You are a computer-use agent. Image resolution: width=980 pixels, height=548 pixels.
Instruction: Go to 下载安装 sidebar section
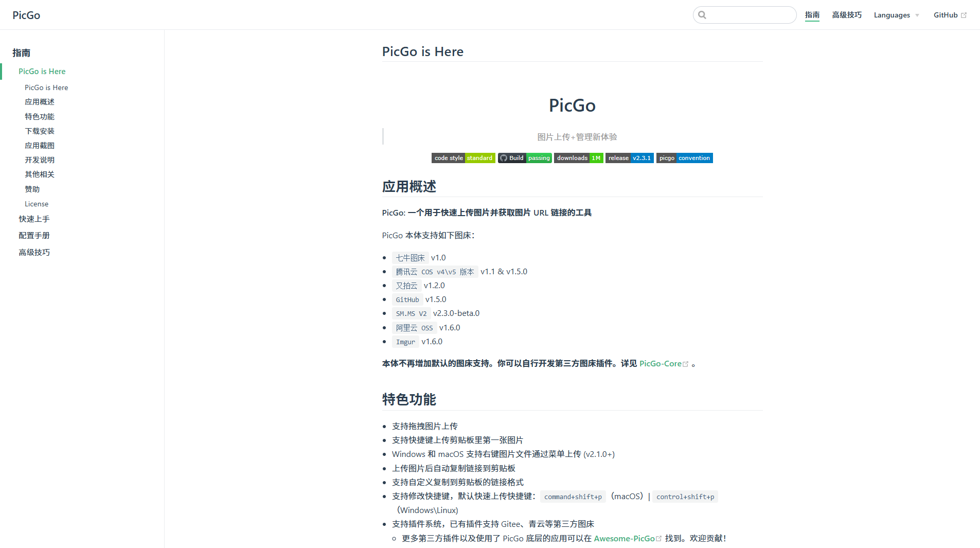(40, 131)
